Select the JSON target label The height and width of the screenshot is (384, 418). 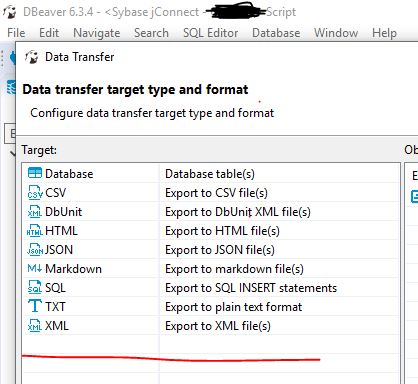59,250
